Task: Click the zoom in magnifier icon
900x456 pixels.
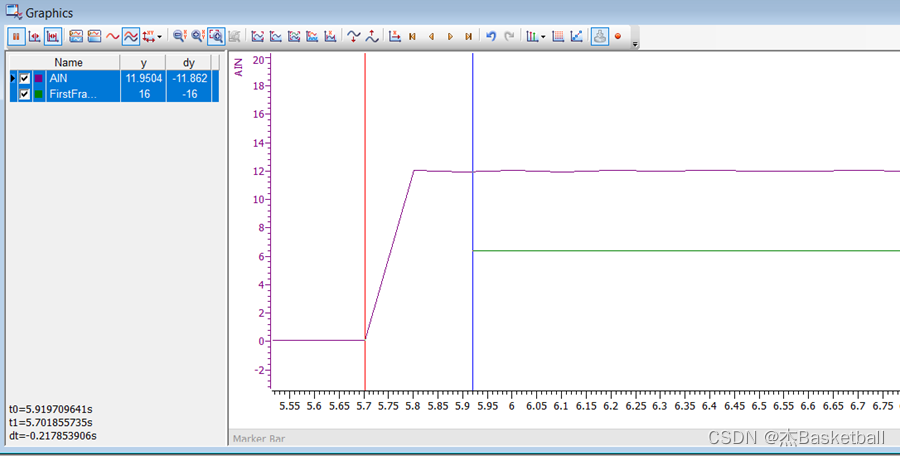Action: pyautogui.click(x=198, y=36)
